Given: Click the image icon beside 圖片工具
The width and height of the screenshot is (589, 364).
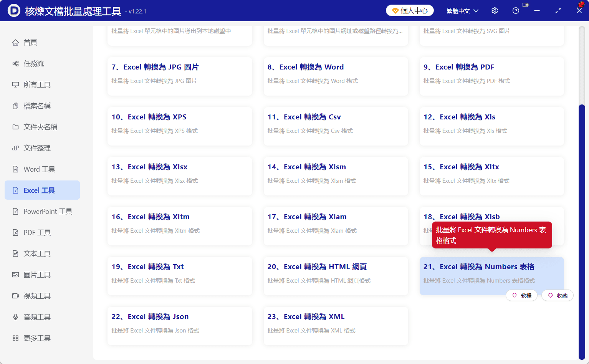Looking at the screenshot, I should [x=15, y=275].
